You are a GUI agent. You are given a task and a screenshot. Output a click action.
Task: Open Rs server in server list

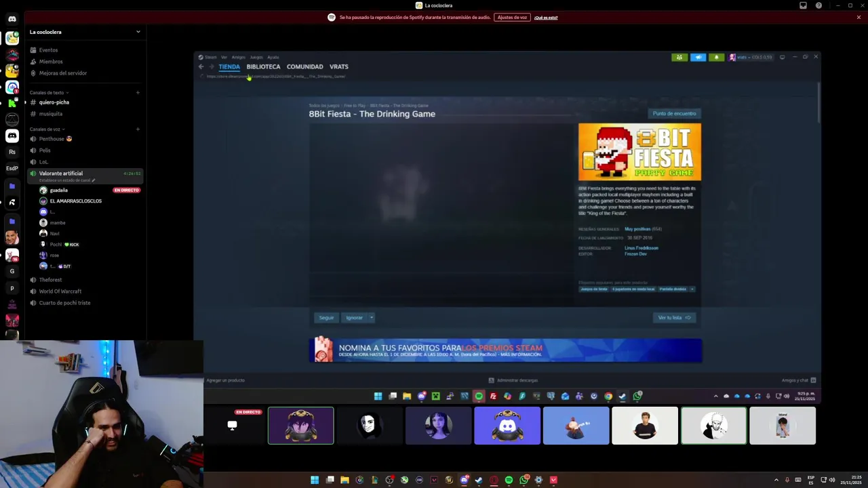point(12,152)
